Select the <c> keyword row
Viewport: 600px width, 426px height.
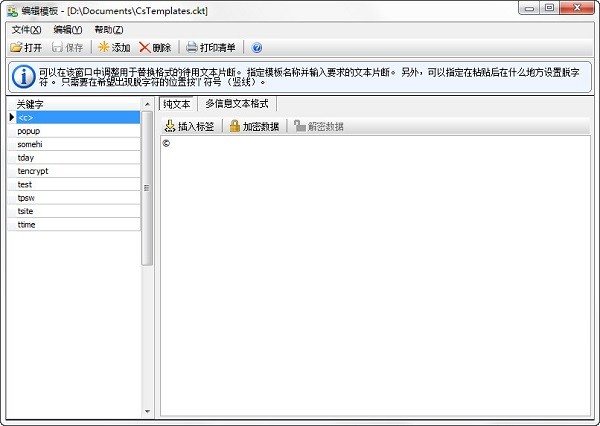click(x=78, y=118)
